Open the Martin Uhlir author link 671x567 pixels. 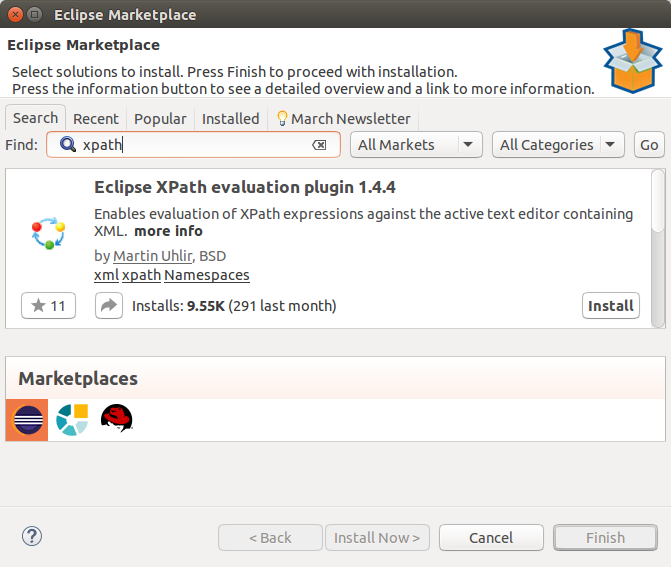(153, 256)
